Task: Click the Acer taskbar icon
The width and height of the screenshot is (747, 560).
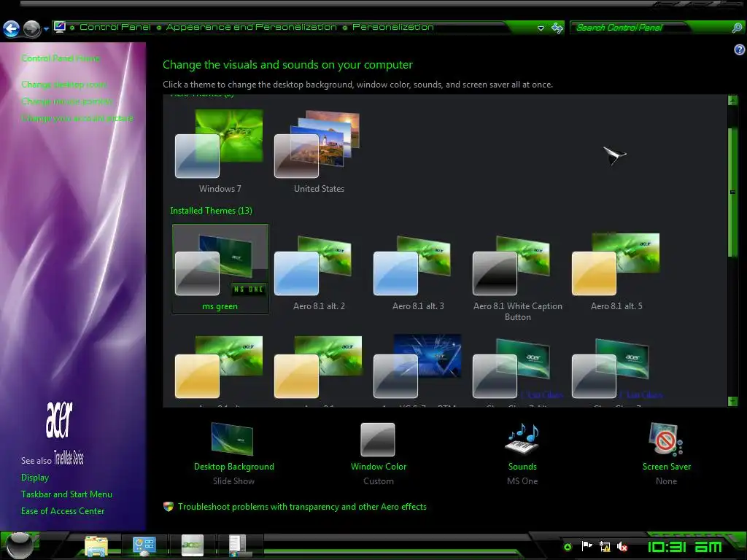Action: (x=193, y=545)
